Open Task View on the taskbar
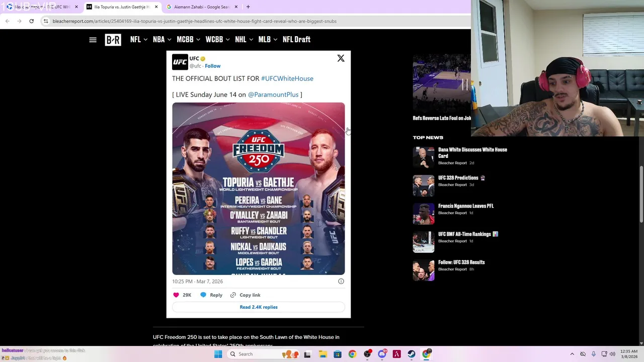 click(307, 354)
